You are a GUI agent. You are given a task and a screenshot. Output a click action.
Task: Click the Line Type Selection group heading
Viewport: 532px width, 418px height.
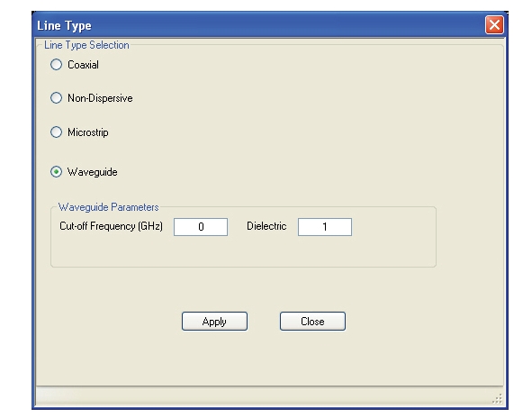click(86, 45)
